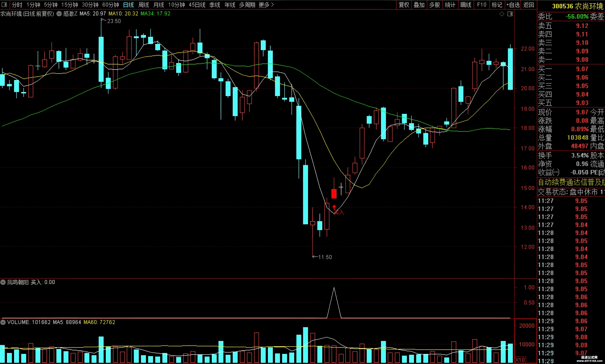Click the red 买入 arrow signal on the chart
The image size is (605, 364).
(x=334, y=208)
